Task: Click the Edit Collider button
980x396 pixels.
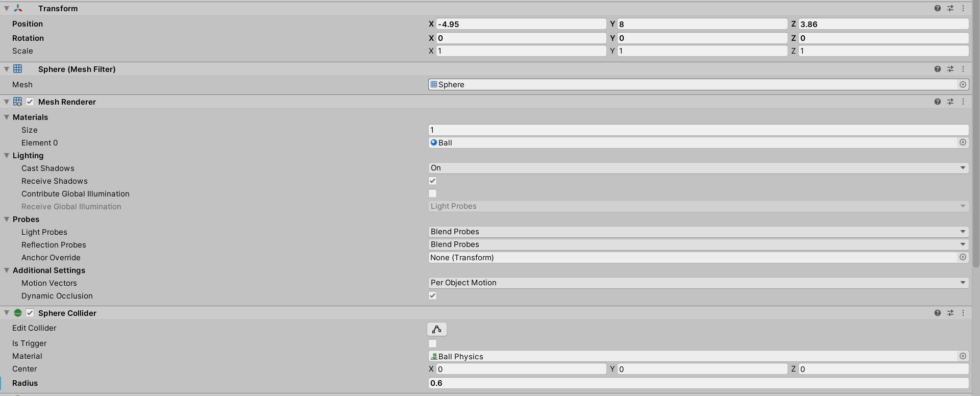Action: (437, 329)
